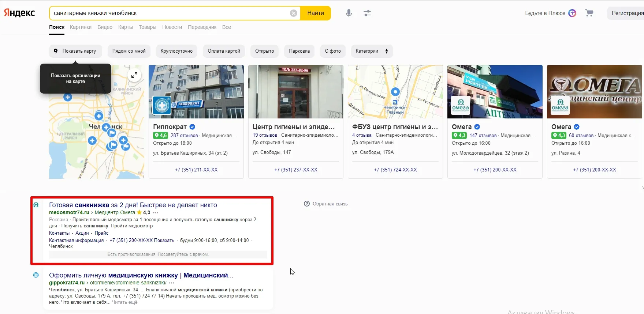
Task: Open more options for medosmotr74.ru result
Action: [x=156, y=213]
